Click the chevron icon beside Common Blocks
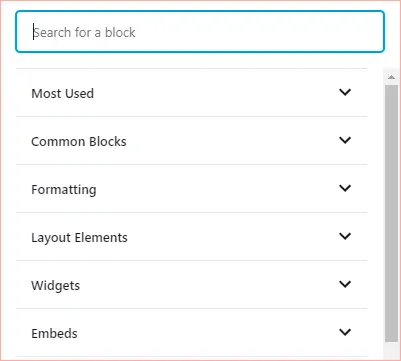This screenshot has width=401, height=361. [x=345, y=140]
